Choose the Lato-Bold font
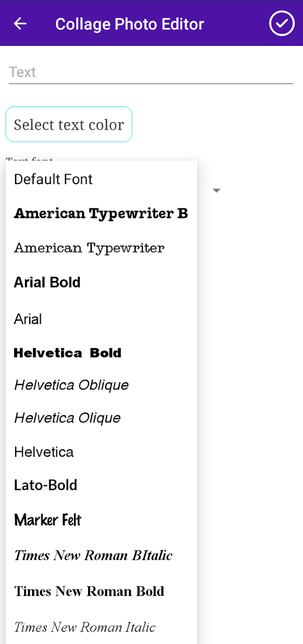The height and width of the screenshot is (644, 303). click(x=101, y=485)
